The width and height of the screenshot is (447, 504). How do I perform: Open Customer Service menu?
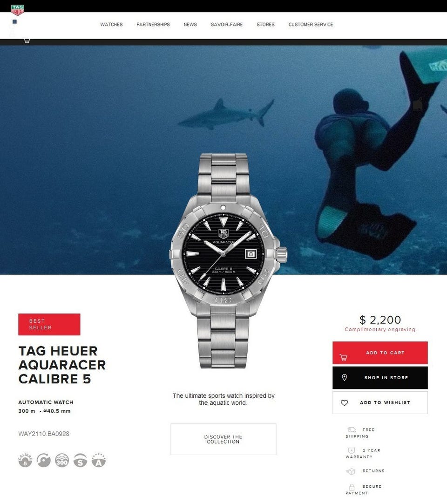(311, 24)
